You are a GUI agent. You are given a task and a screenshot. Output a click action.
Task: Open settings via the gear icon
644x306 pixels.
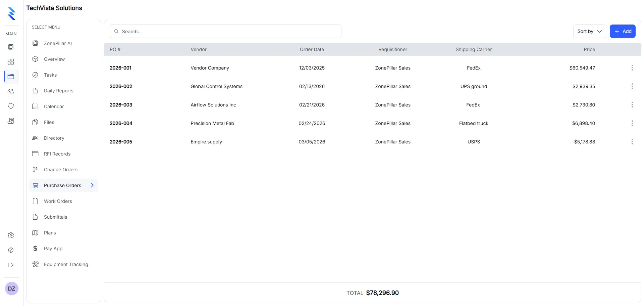tap(11, 235)
